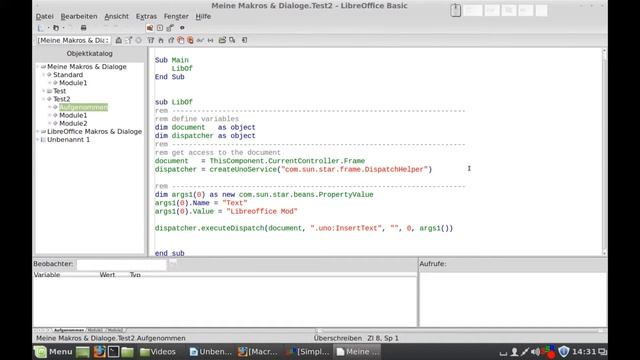Toggle the highlighted Object Catalog icon
This screenshot has height=360, width=640.
pyautogui.click(x=150, y=28)
